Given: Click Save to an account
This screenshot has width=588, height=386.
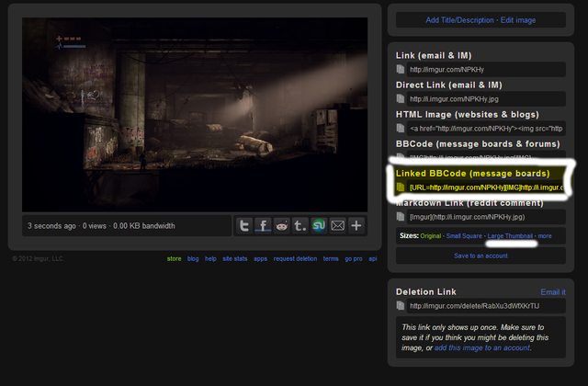Looking at the screenshot, I should coord(481,255).
